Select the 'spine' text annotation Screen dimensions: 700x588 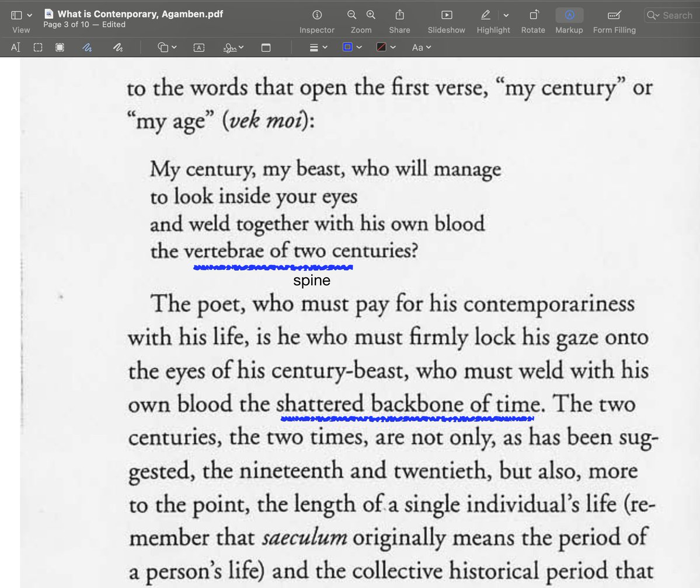(x=312, y=280)
